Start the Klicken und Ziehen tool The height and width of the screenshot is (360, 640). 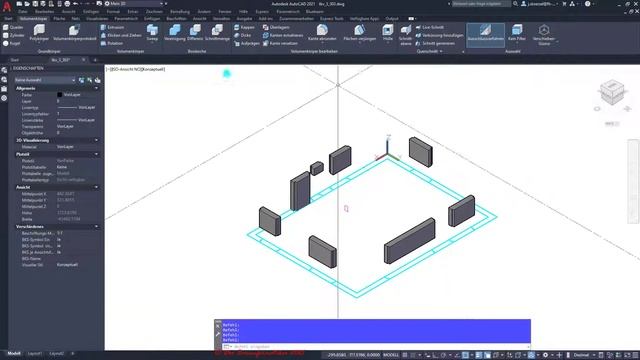(x=121, y=36)
